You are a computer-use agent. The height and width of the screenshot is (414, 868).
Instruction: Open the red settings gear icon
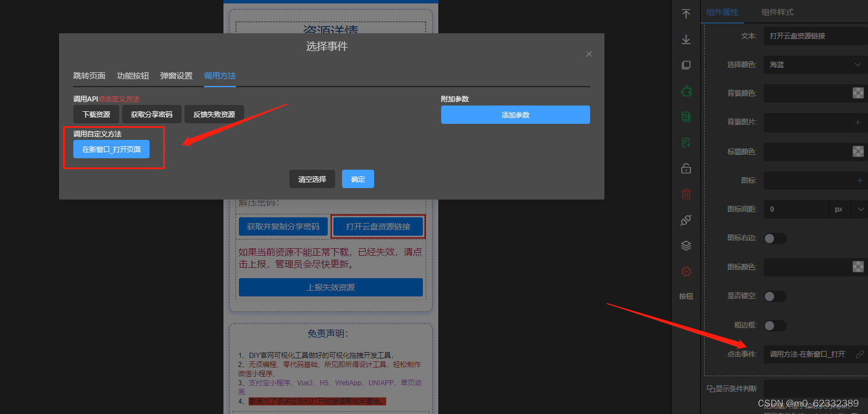coord(686,271)
